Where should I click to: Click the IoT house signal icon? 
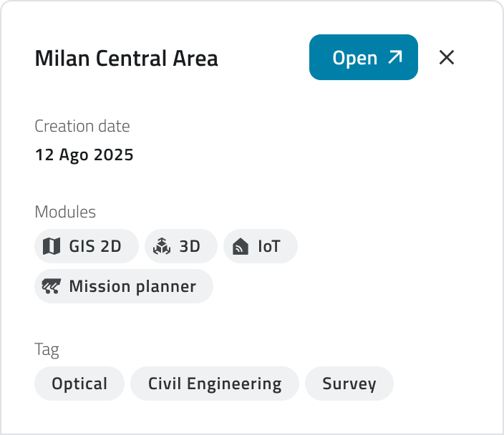point(241,247)
